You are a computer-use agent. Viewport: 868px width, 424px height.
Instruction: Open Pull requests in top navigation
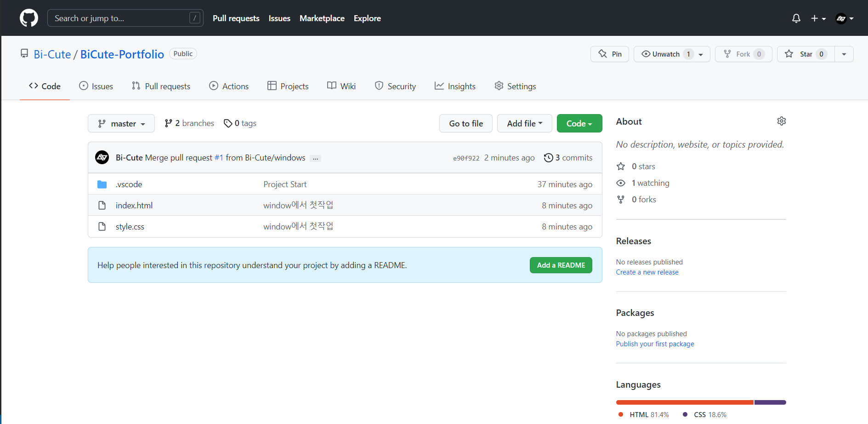tap(236, 18)
